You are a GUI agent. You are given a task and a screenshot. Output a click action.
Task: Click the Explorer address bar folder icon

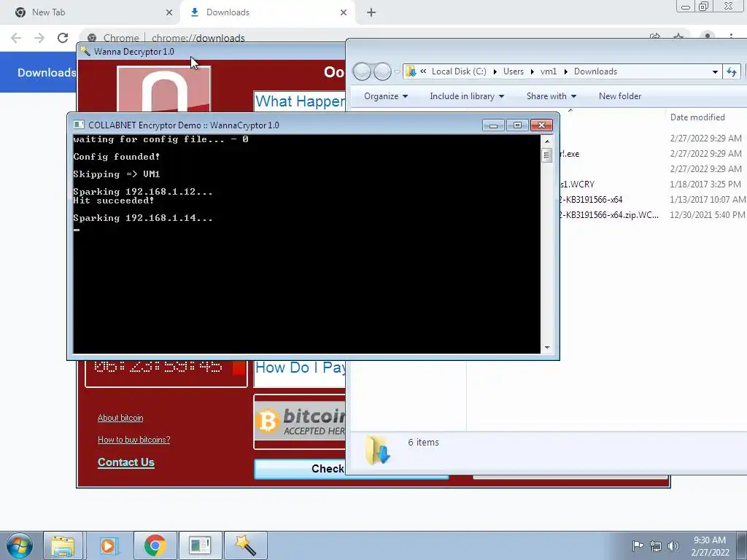[x=411, y=71]
